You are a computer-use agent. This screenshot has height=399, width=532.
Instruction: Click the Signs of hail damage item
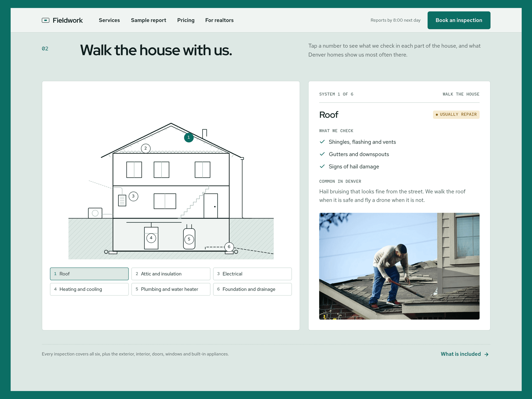point(349,167)
